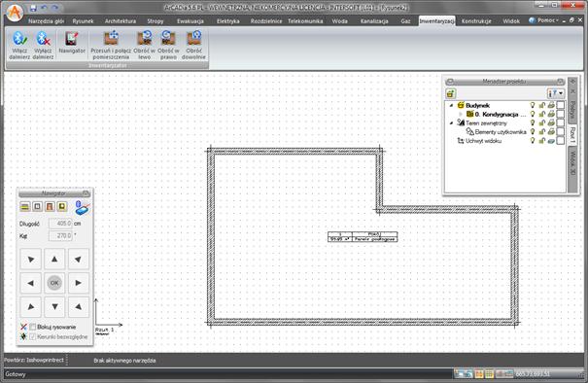Click the OK button in Nawigator
588x383 pixels.
click(x=54, y=283)
